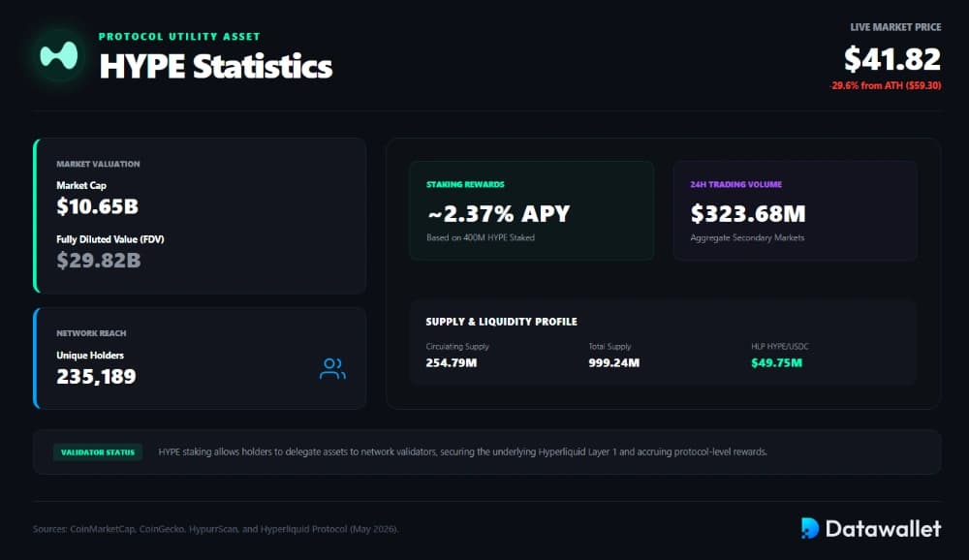
Task: Click the Hyperliquid HYPE logo icon
Action: [x=59, y=55]
